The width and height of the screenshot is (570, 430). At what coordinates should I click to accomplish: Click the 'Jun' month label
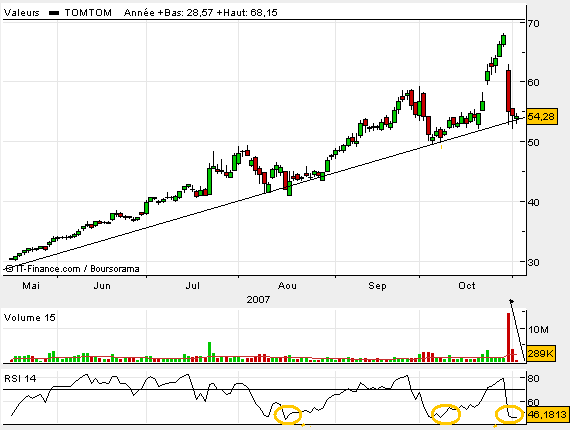pos(102,286)
